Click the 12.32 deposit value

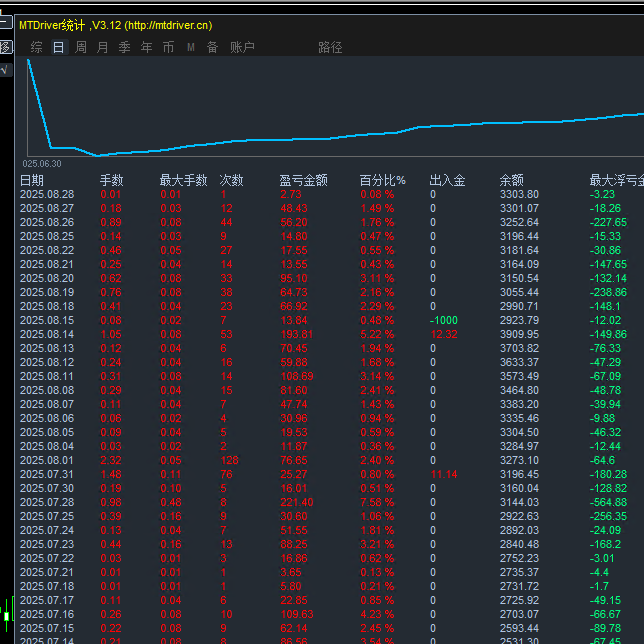coord(444,334)
